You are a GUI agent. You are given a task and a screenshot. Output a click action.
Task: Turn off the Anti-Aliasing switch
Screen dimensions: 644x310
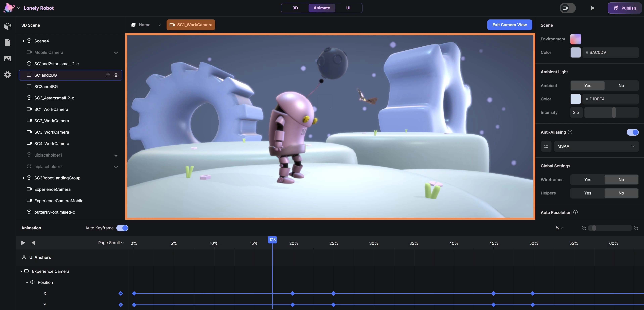[633, 132]
